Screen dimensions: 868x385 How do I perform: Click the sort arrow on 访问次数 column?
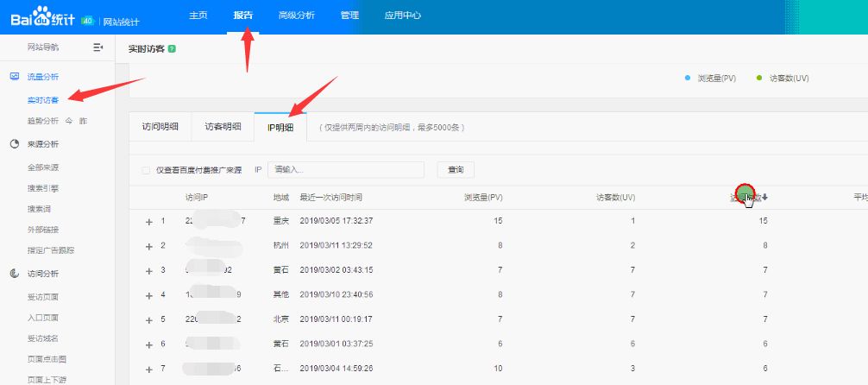point(765,197)
